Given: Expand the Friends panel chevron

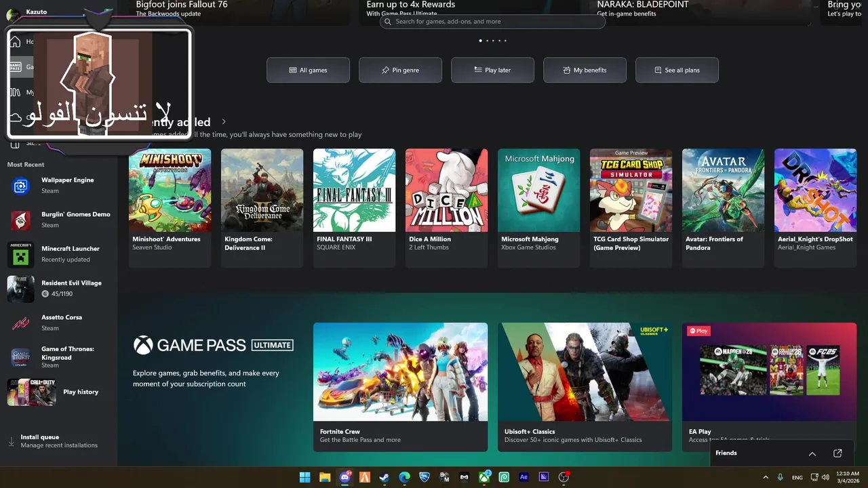Looking at the screenshot, I should (x=812, y=453).
